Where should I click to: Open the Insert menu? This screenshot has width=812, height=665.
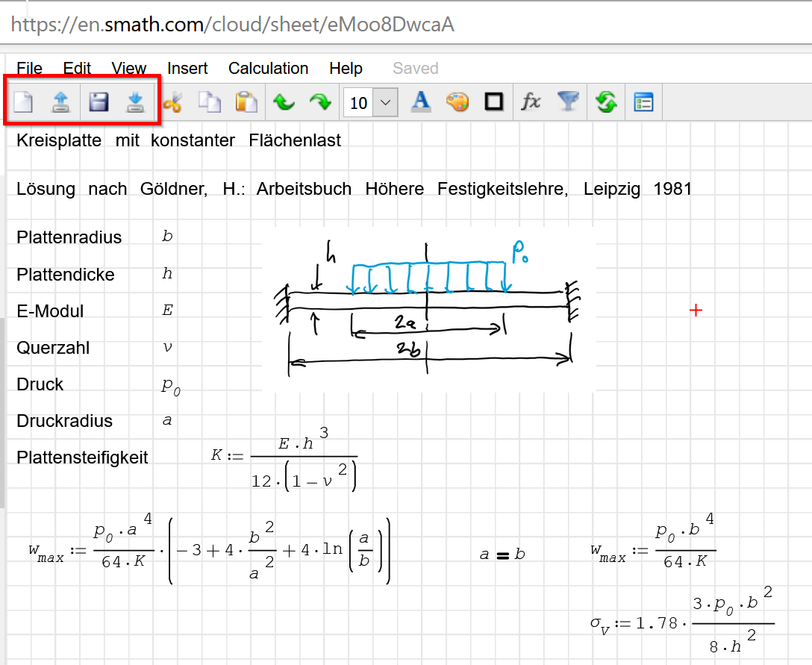187,68
